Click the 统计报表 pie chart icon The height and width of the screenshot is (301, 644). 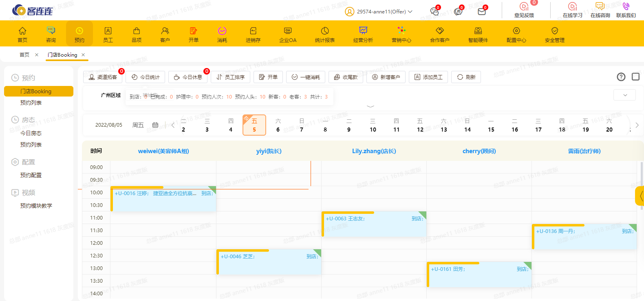[x=325, y=31]
